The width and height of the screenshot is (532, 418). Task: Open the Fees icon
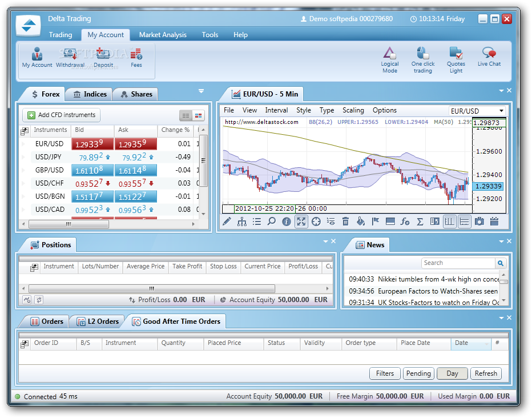click(x=136, y=57)
